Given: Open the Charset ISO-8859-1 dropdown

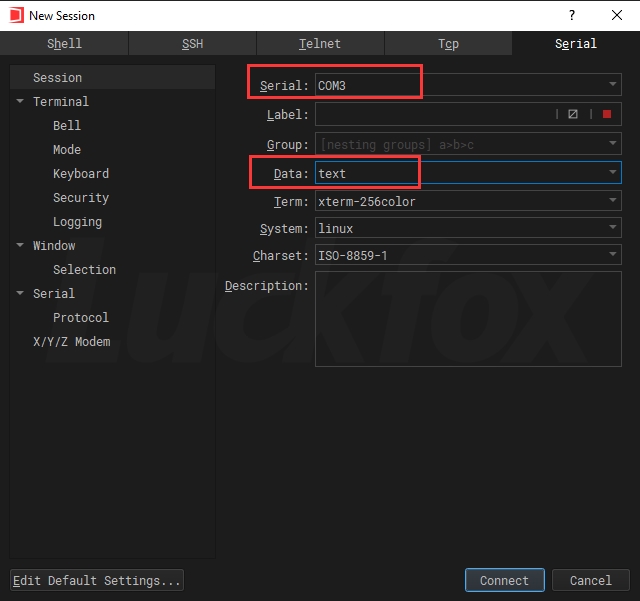Looking at the screenshot, I should [612, 256].
